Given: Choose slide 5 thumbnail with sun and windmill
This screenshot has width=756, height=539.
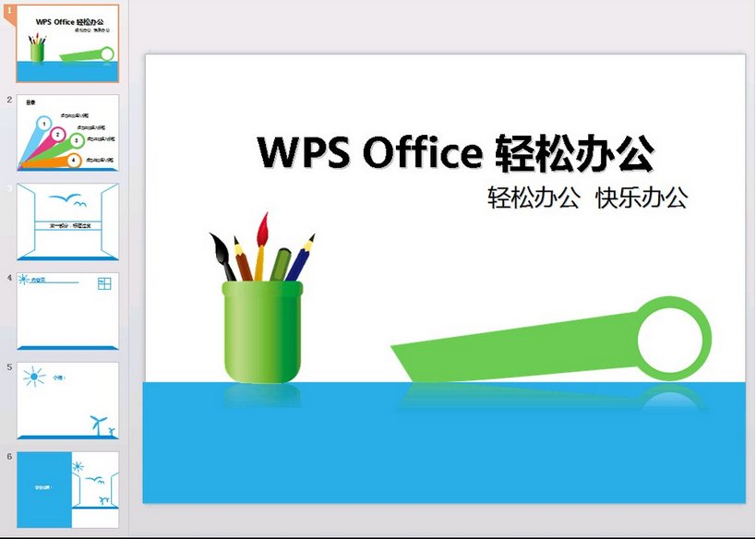Looking at the screenshot, I should [67, 401].
